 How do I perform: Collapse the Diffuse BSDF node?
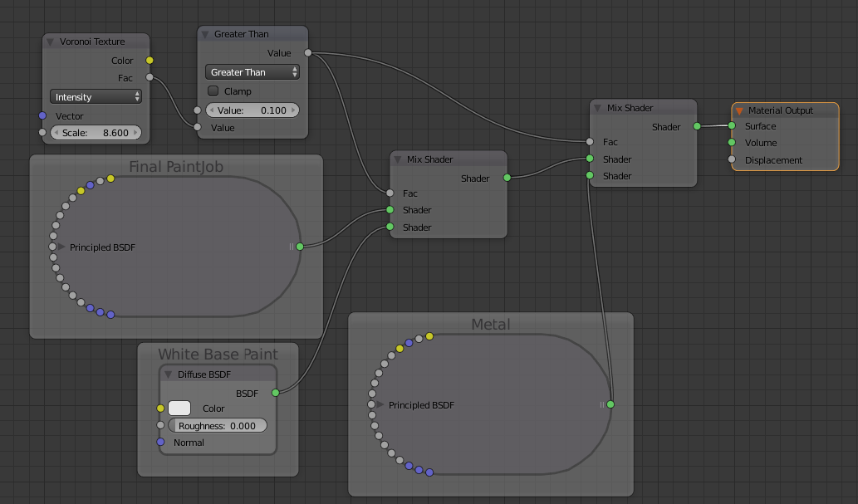pos(169,374)
